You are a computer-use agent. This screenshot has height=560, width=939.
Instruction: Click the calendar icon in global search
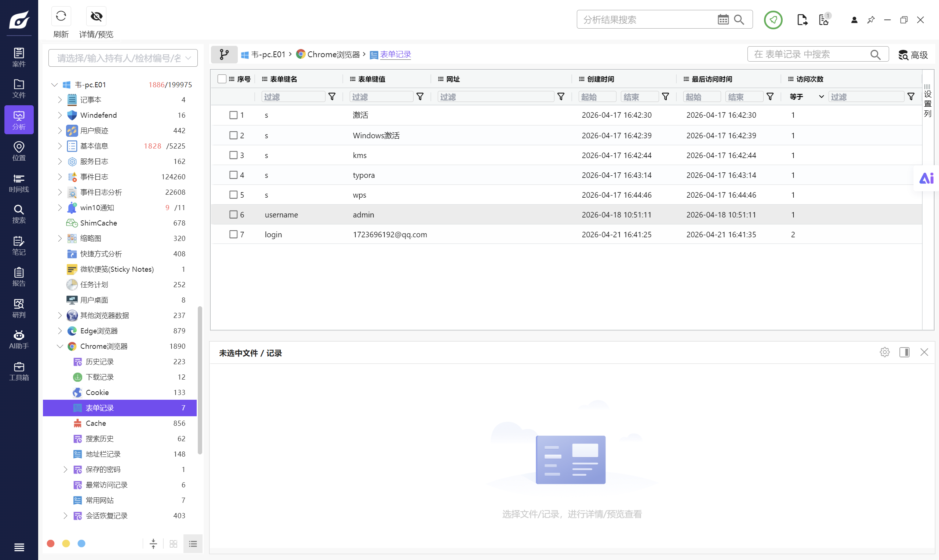pos(723,20)
